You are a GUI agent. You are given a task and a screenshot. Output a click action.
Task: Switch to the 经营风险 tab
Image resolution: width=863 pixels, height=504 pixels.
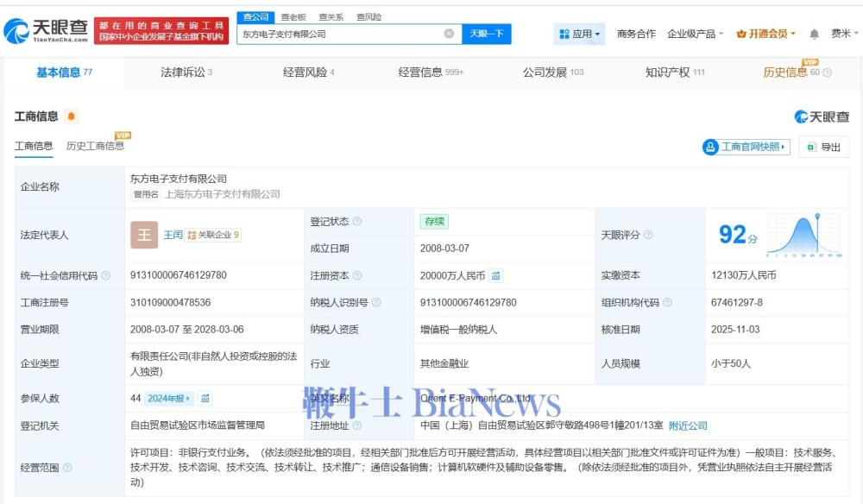tap(309, 72)
